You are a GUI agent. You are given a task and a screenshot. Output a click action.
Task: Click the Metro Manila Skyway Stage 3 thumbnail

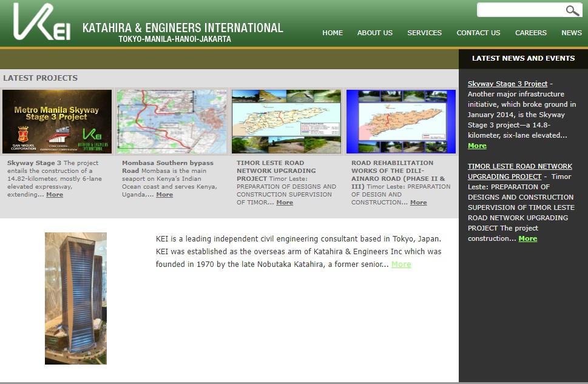(56, 121)
